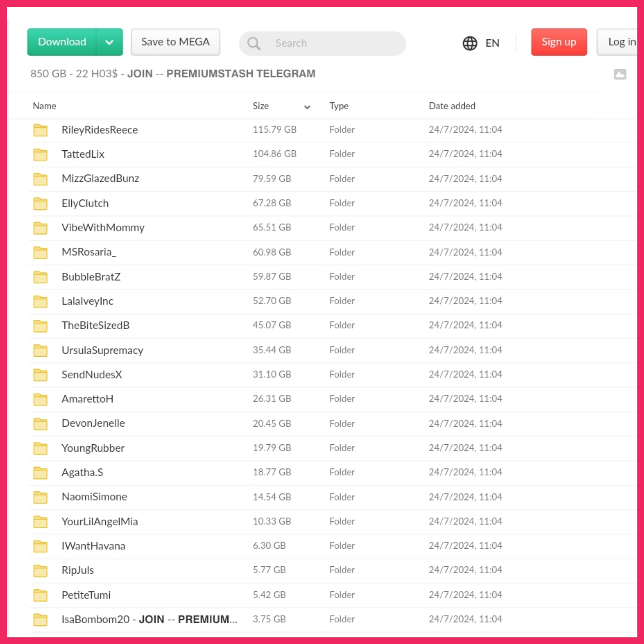Toggle sort order with the Size chevron
Viewport: 644px width, 644px height.
[x=307, y=107]
